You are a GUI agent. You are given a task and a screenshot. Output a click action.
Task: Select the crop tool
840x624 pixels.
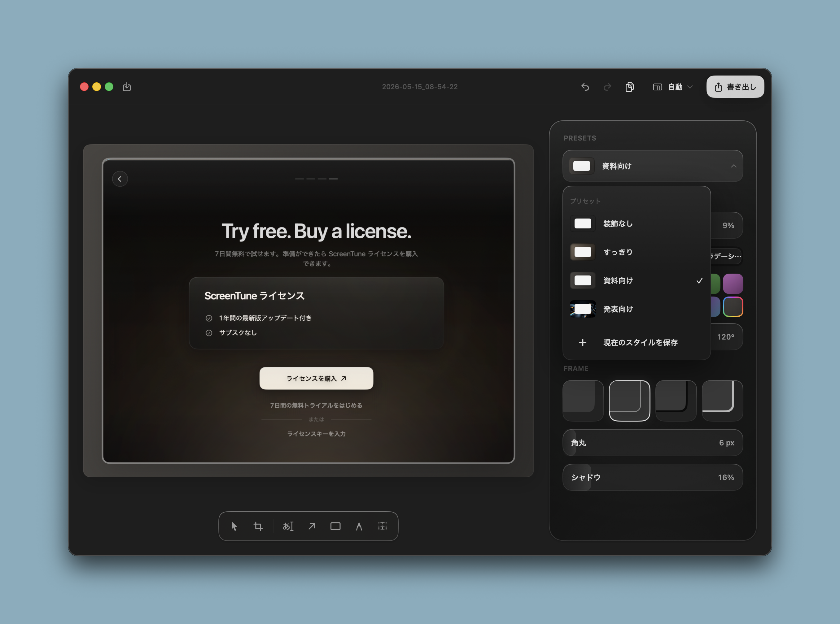[x=258, y=526]
